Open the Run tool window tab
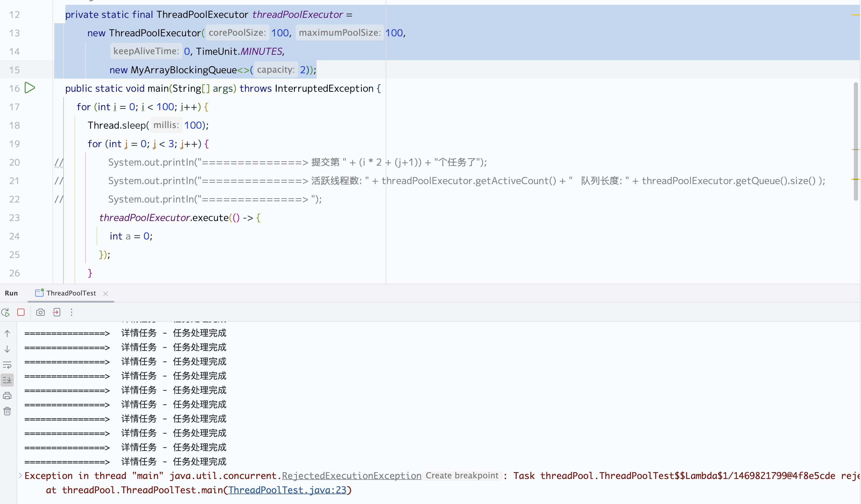Viewport: 861px width, 504px height. pyautogui.click(x=11, y=293)
